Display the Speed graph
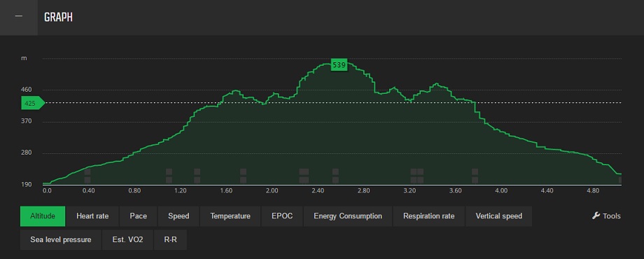The height and width of the screenshot is (259, 644). pos(178,216)
